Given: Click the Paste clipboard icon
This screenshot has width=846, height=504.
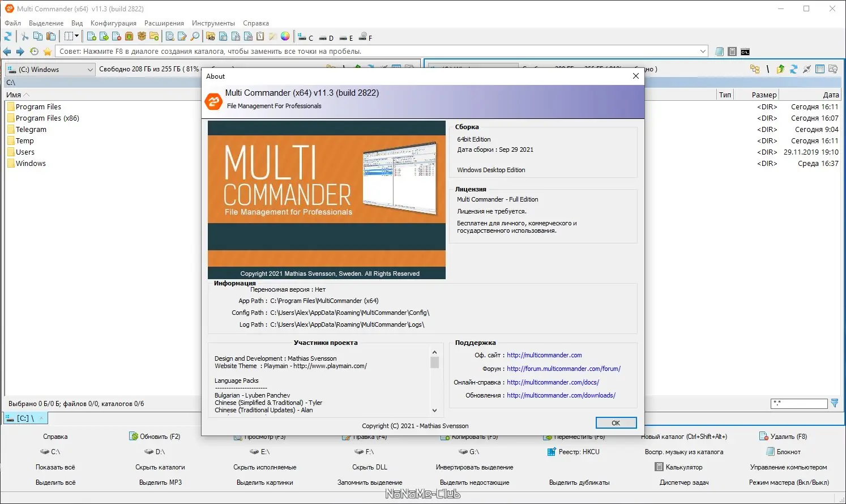Looking at the screenshot, I should pyautogui.click(x=51, y=36).
